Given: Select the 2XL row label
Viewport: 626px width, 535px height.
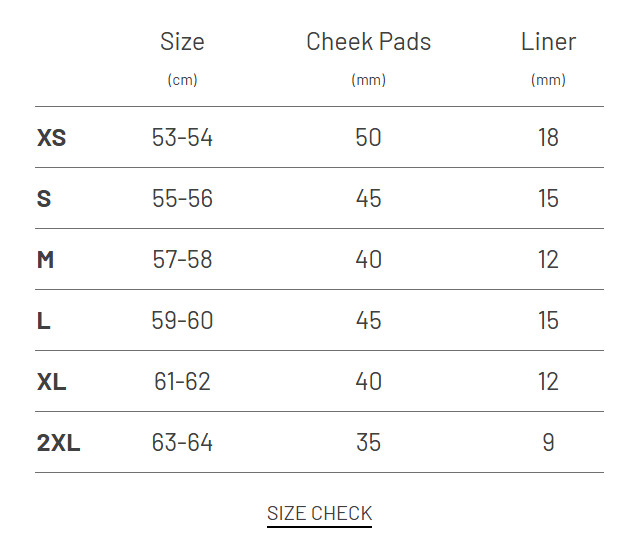Looking at the screenshot, I should (x=58, y=442).
